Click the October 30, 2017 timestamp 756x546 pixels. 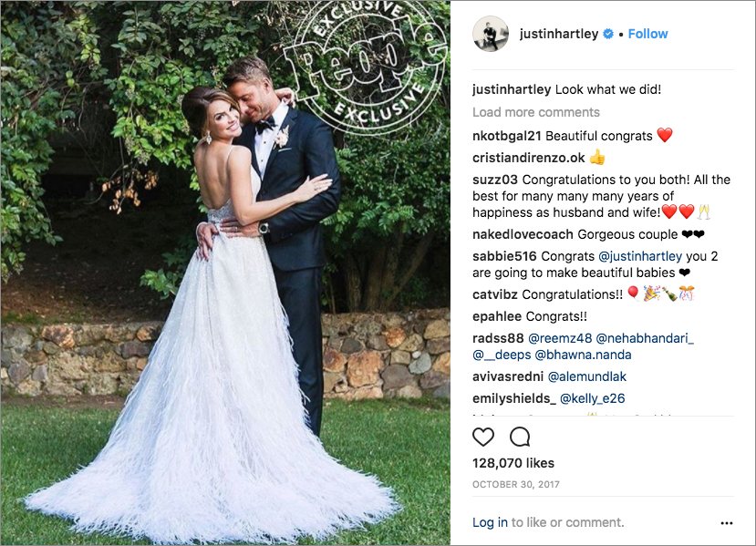[x=516, y=484]
